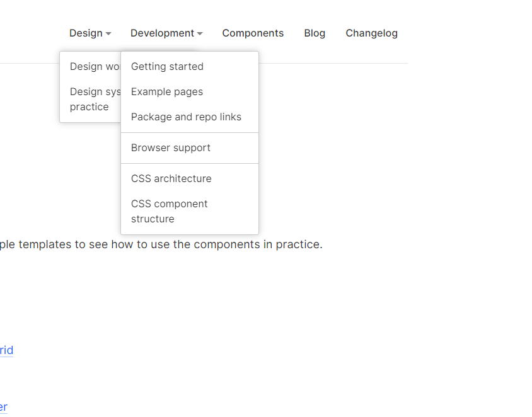View the Changelog page

click(x=371, y=33)
